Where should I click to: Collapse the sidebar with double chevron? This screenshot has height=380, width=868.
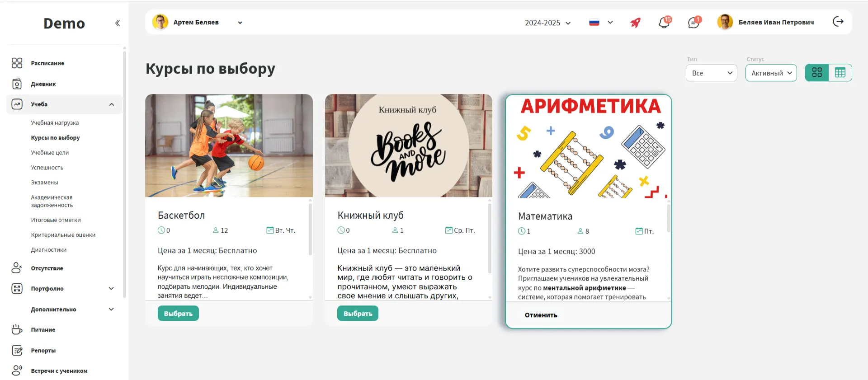[118, 23]
